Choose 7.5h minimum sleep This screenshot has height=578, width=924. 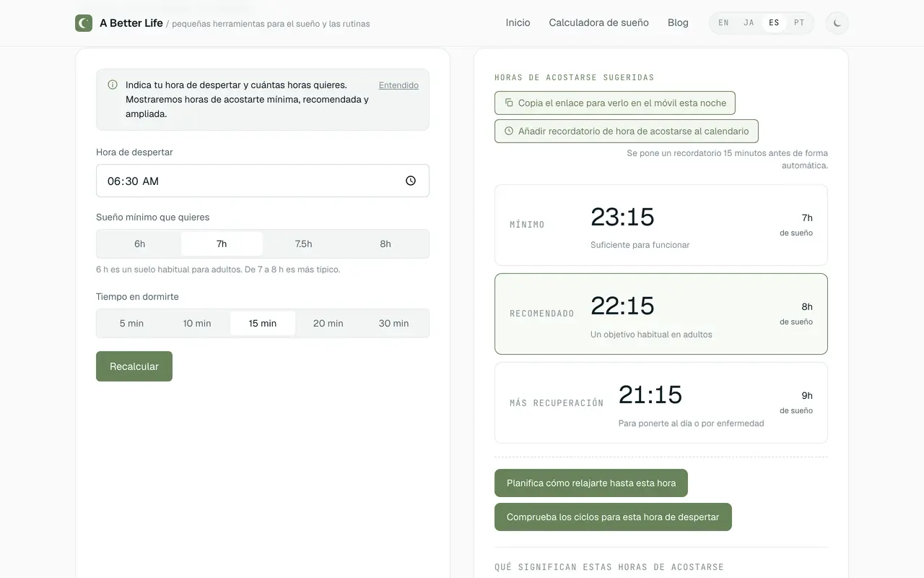pos(304,243)
